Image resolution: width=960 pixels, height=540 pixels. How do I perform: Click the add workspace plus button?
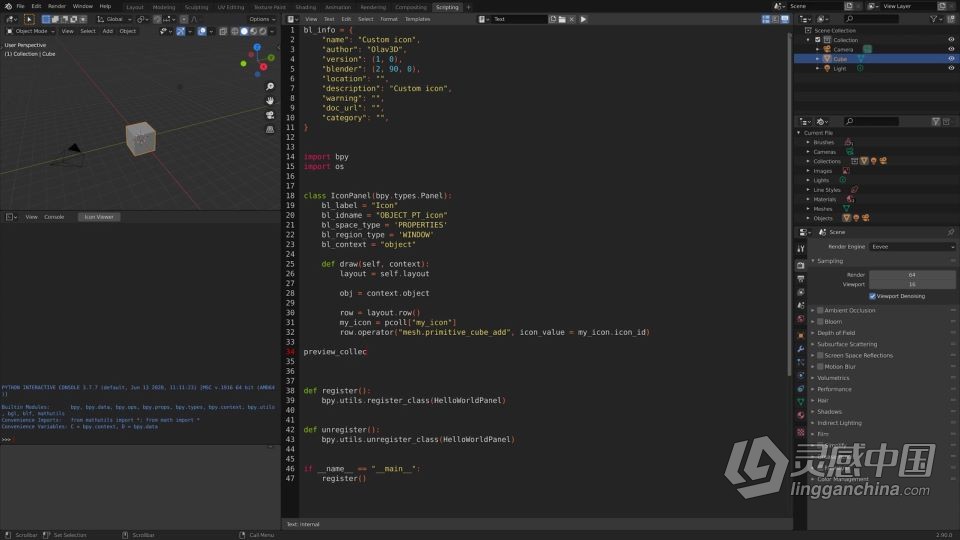point(468,7)
